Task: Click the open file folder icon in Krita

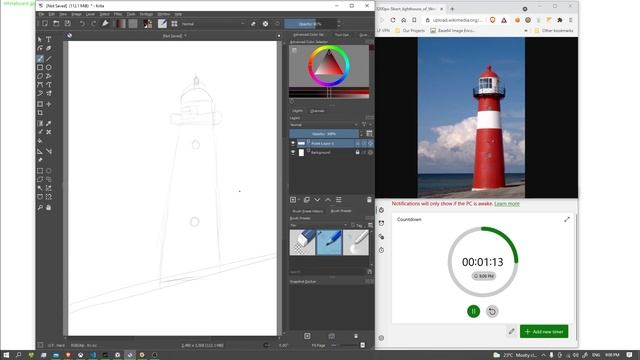Action: click(56, 24)
